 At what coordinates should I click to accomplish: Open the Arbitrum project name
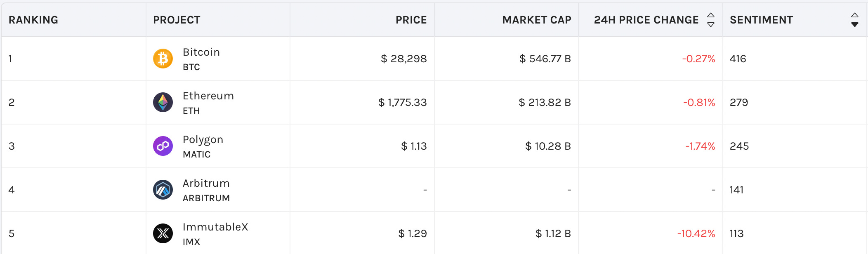[206, 183]
